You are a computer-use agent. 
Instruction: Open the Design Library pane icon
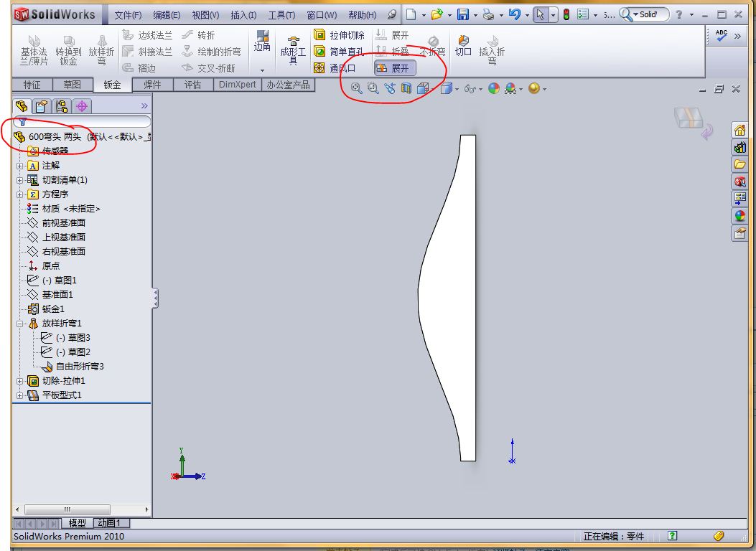pos(739,147)
